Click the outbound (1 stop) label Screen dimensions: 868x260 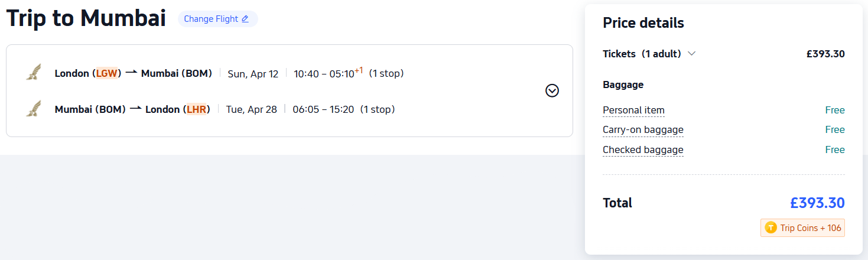click(x=386, y=74)
